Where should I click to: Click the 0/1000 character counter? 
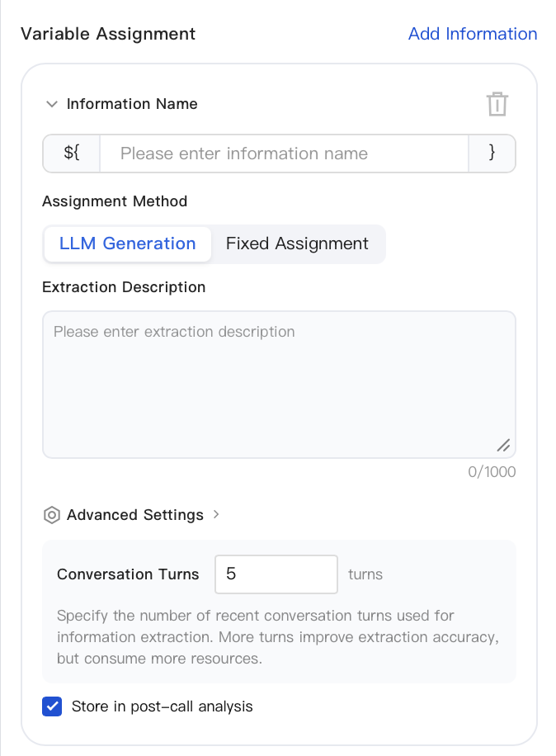492,471
